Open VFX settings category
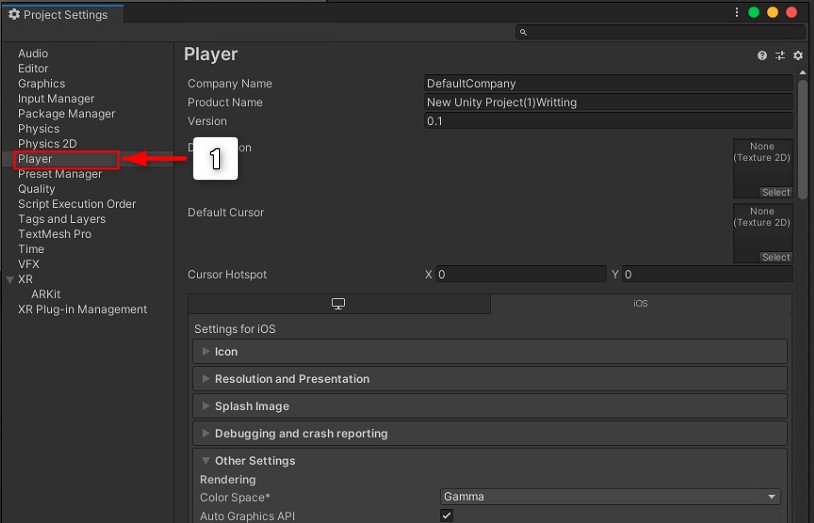 29,264
